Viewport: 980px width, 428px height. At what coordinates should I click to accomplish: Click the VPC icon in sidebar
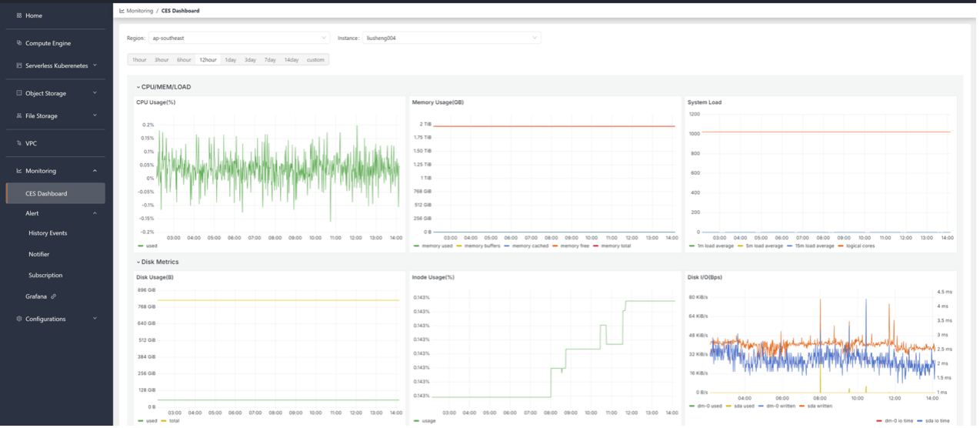19,143
